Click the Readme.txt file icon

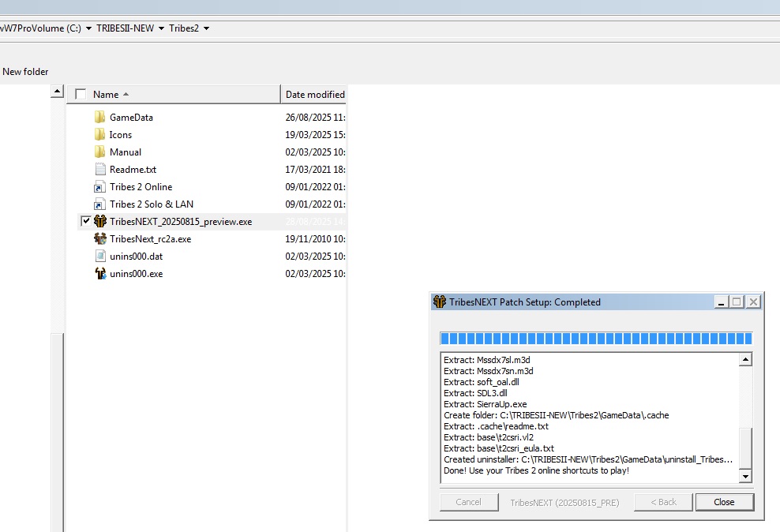100,170
